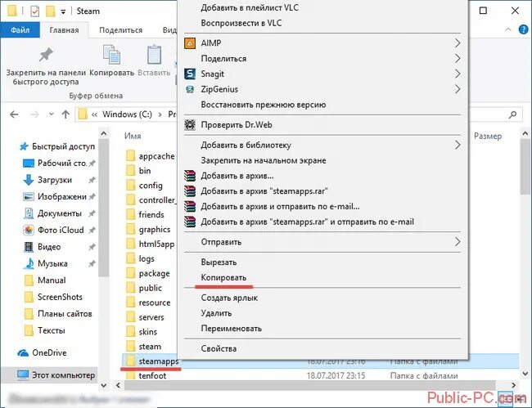The height and width of the screenshot is (408, 532).
Task: Click the Этот компьютер monitor icon
Action: pyautogui.click(x=23, y=374)
